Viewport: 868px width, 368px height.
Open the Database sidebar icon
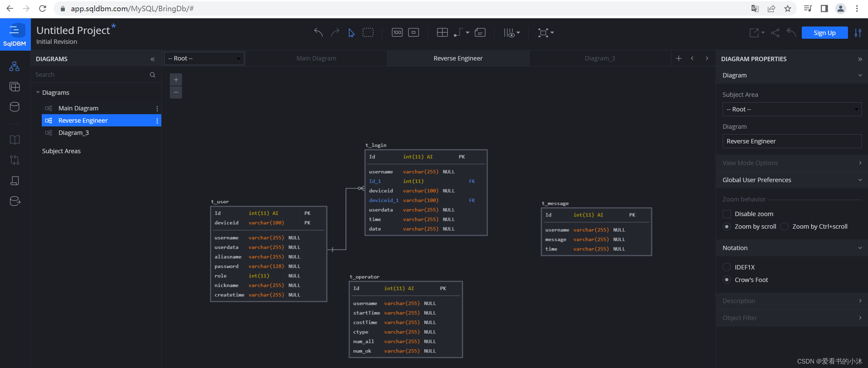click(x=15, y=107)
